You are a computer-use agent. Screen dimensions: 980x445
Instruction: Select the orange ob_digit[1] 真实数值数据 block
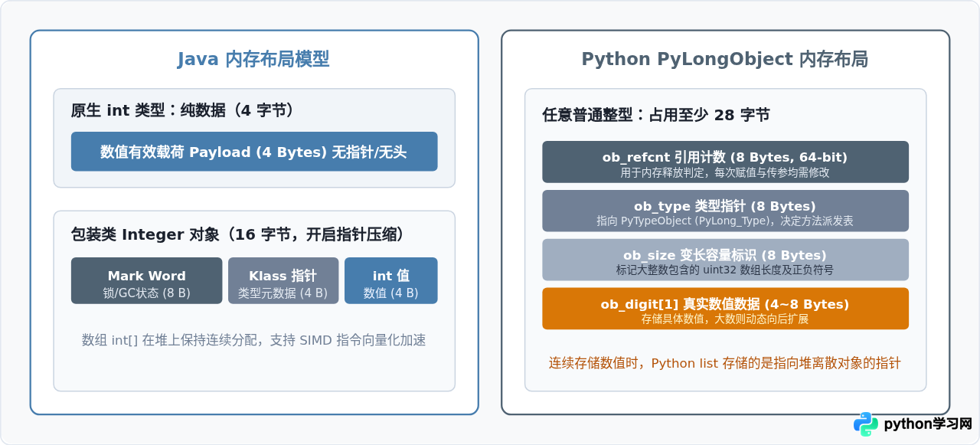click(x=725, y=309)
